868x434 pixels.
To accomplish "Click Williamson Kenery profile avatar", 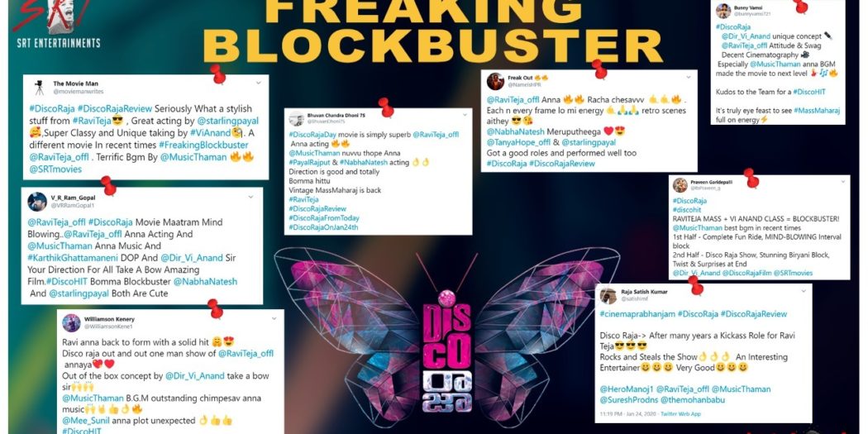I will (x=71, y=322).
